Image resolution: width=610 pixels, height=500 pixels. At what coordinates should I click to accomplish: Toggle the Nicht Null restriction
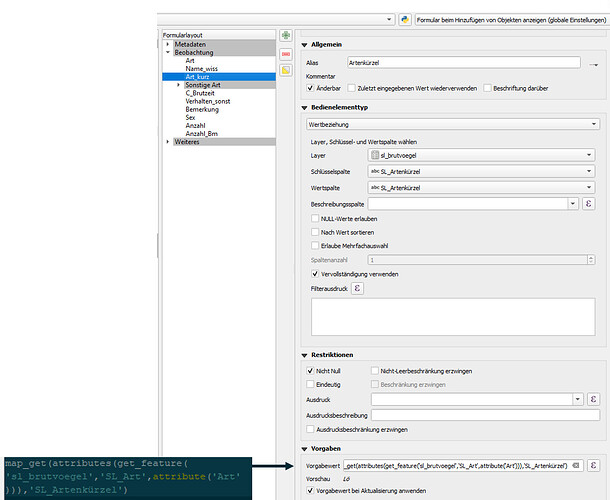(x=310, y=371)
